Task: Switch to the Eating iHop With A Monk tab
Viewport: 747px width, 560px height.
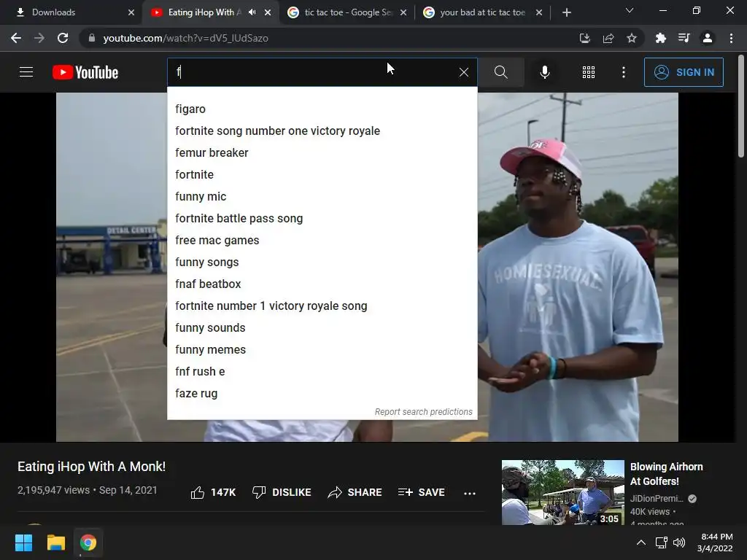Action: 209,12
